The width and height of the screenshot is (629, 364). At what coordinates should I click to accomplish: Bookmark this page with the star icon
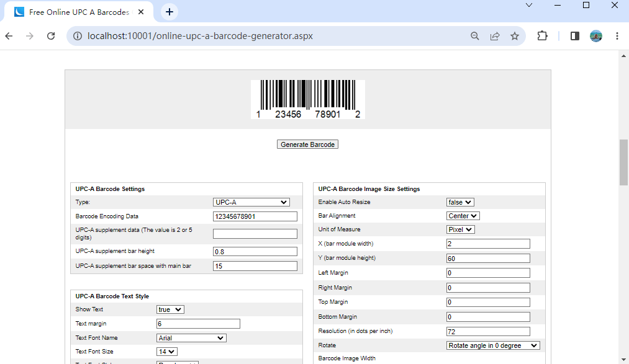click(x=515, y=36)
